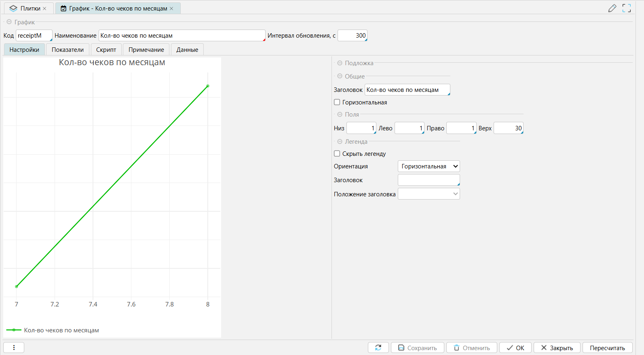This screenshot has height=355, width=644.
Task: Close the График tab via X
Action: pos(171,9)
